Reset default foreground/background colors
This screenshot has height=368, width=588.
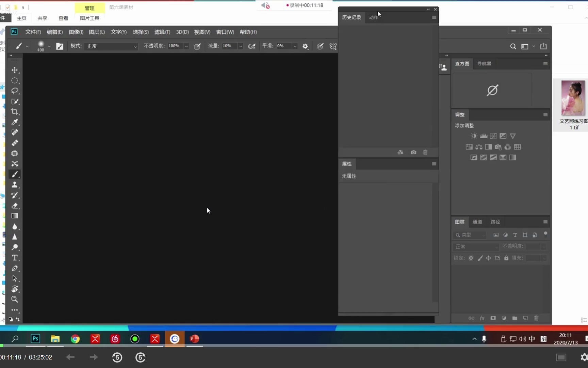coord(11,319)
